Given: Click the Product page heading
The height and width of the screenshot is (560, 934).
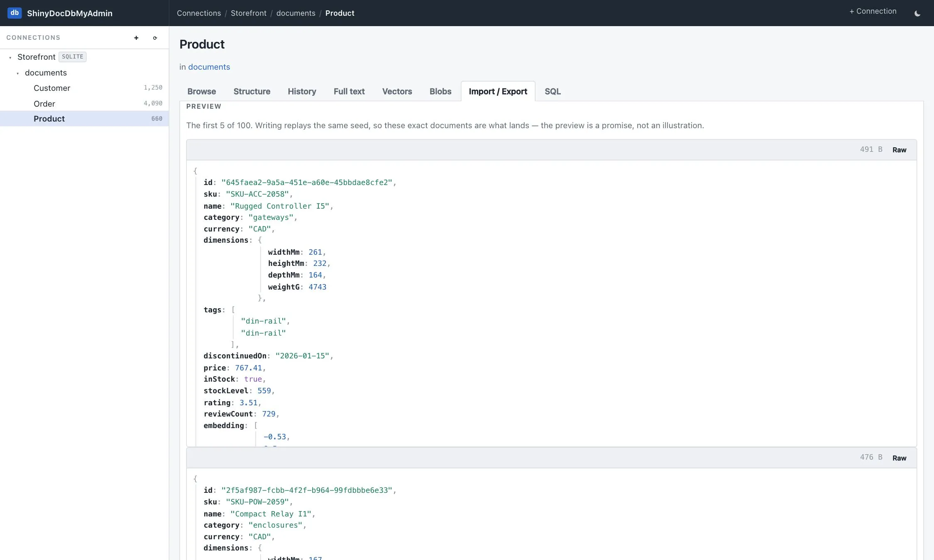Looking at the screenshot, I should point(202,44).
